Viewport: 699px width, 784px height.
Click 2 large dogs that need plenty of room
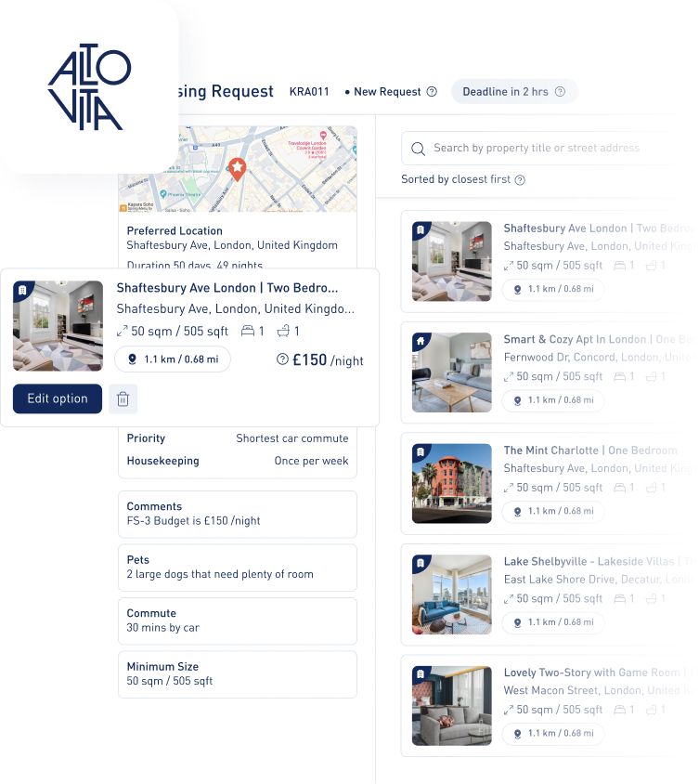(220, 574)
